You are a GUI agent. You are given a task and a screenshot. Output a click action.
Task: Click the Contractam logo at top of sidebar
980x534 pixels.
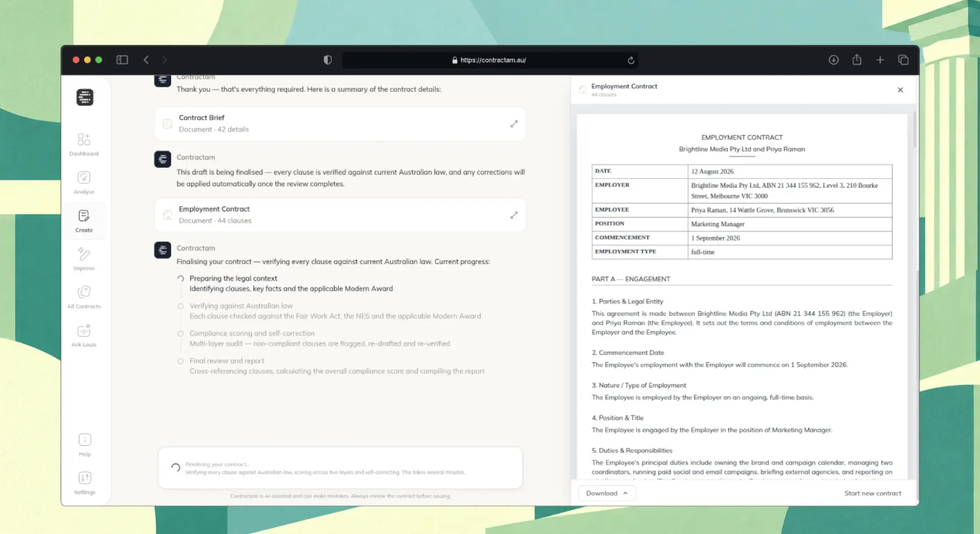(x=85, y=97)
